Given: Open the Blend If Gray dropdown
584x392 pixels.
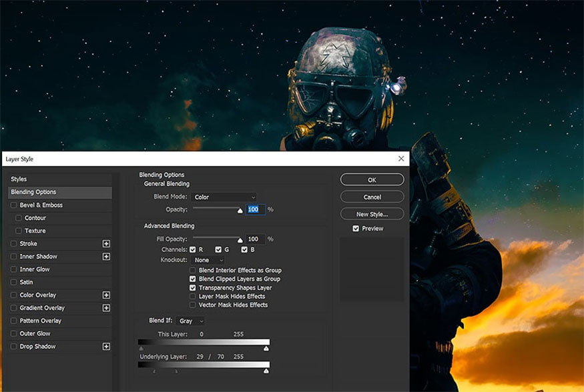Looking at the screenshot, I should click(x=191, y=321).
